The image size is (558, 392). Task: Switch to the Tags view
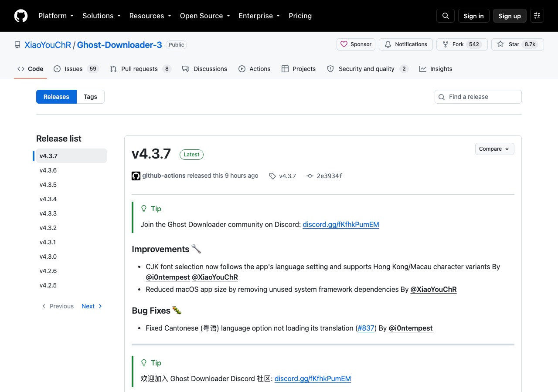90,97
